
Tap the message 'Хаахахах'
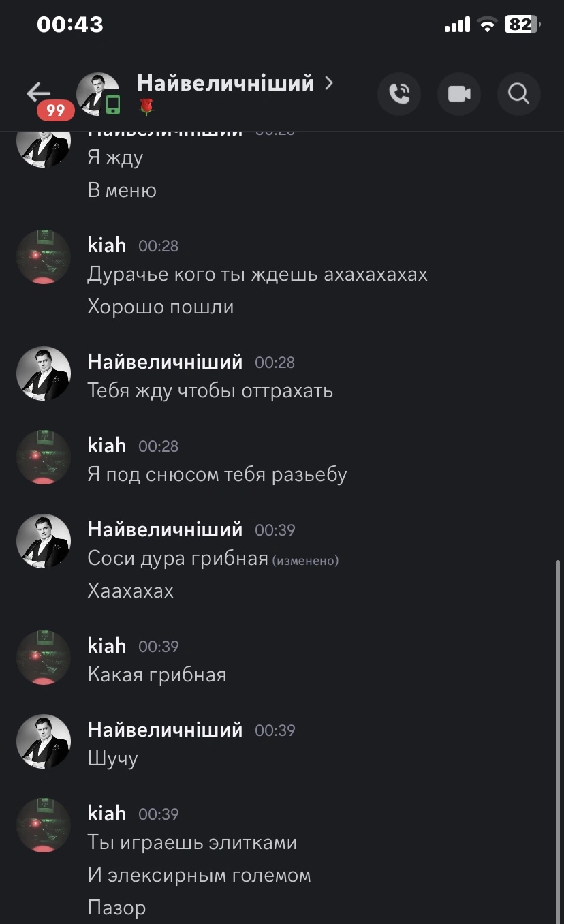tap(131, 591)
